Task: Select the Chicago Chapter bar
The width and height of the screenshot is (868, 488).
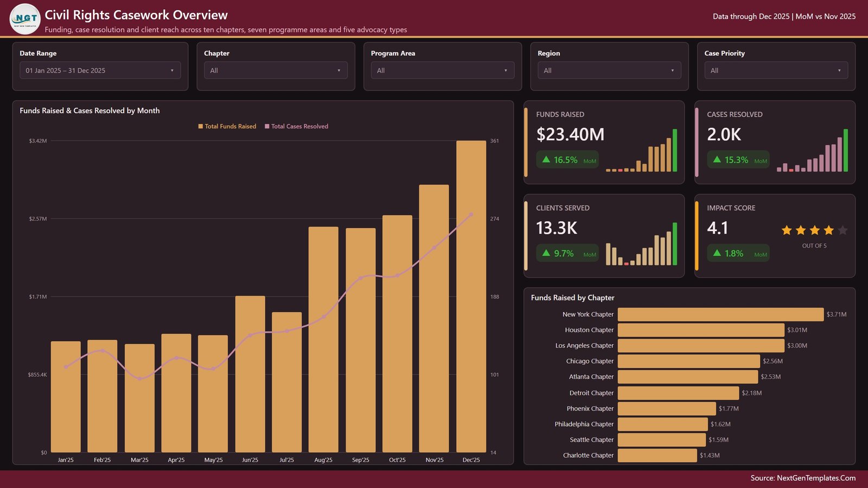Action: click(x=689, y=361)
